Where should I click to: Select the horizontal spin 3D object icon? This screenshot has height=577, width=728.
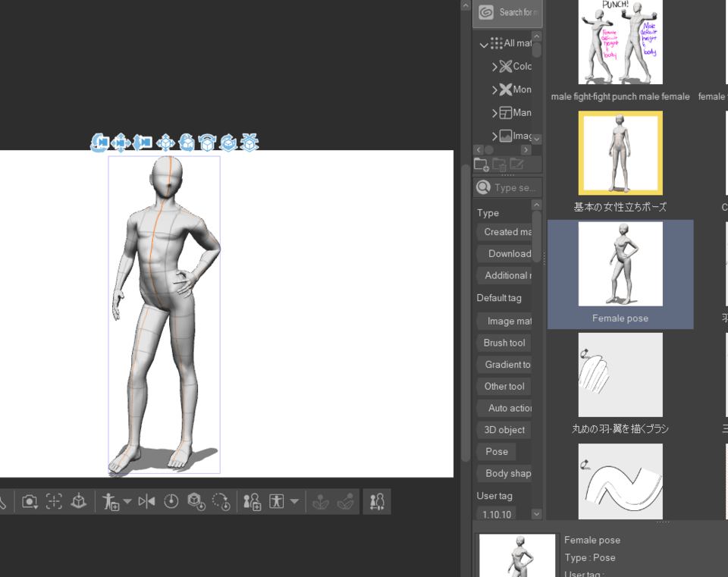(x=228, y=143)
